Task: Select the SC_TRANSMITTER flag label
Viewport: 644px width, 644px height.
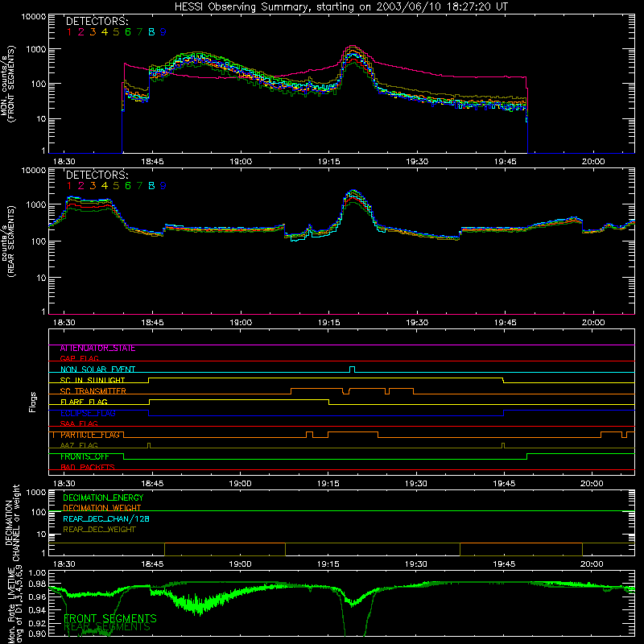Action: [93, 391]
